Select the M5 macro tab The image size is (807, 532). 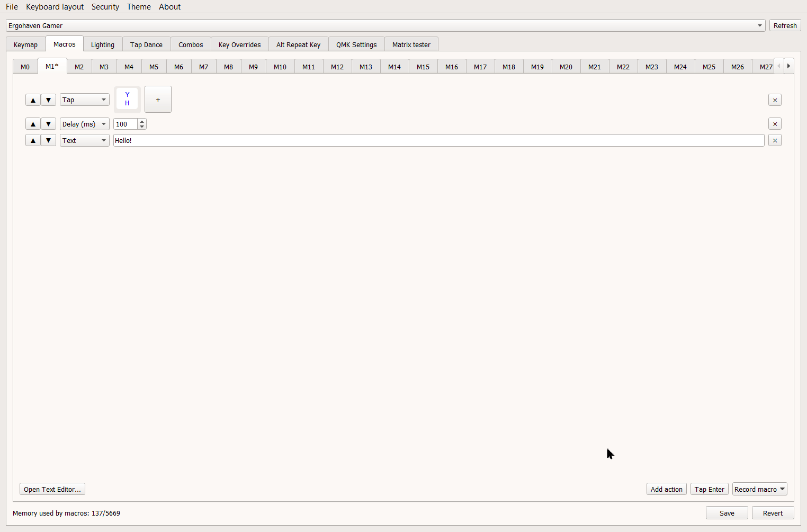coord(154,67)
